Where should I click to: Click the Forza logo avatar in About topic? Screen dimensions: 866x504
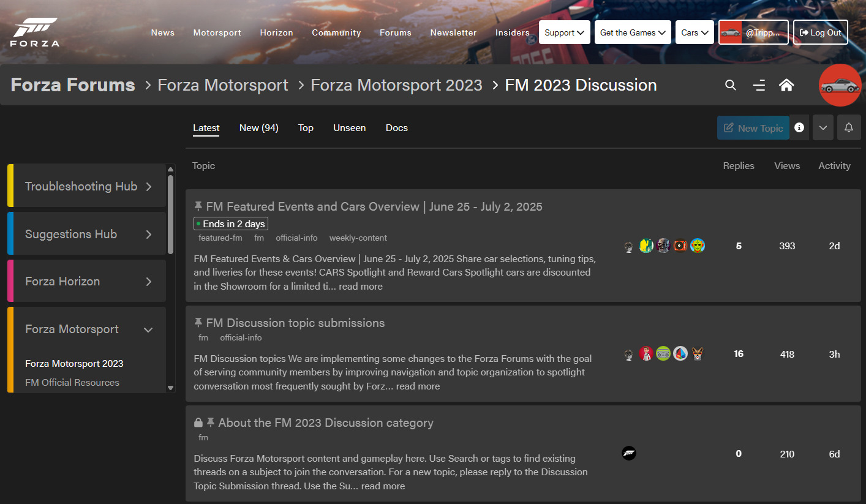click(629, 454)
